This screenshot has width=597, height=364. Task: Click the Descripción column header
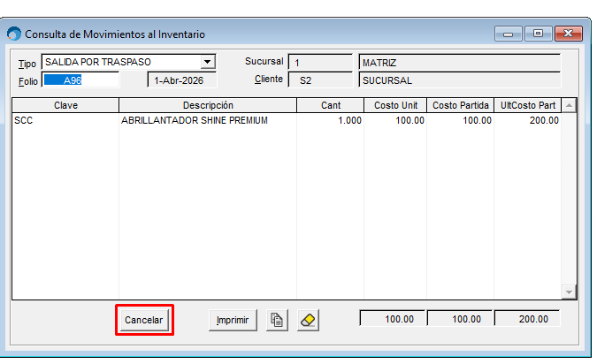(x=208, y=105)
